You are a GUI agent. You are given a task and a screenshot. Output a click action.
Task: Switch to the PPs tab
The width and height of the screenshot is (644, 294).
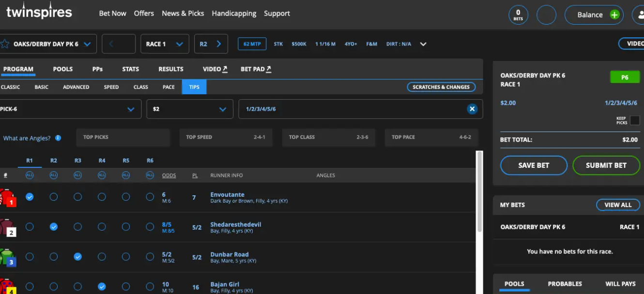point(97,69)
